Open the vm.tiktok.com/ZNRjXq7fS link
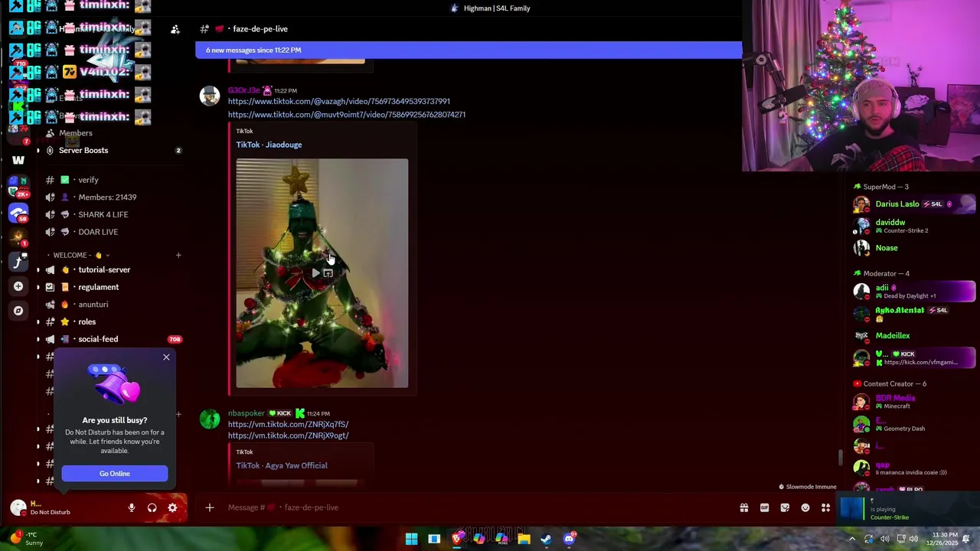The height and width of the screenshot is (551, 980). [x=288, y=424]
